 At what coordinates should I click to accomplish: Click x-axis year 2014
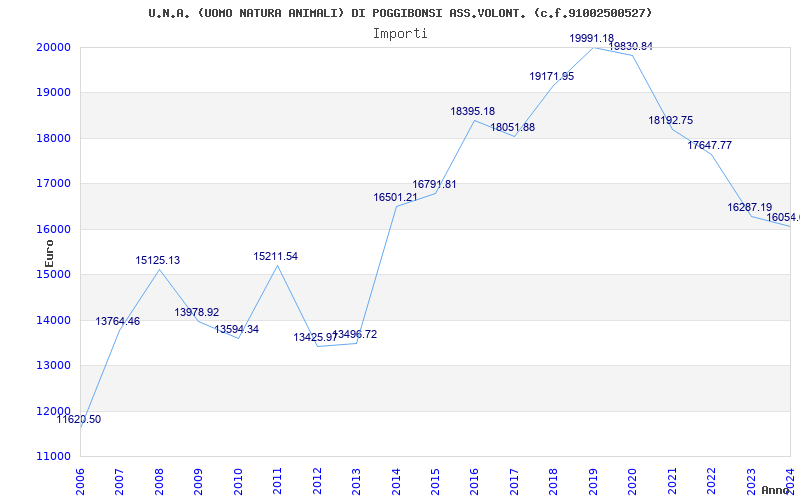[396, 481]
